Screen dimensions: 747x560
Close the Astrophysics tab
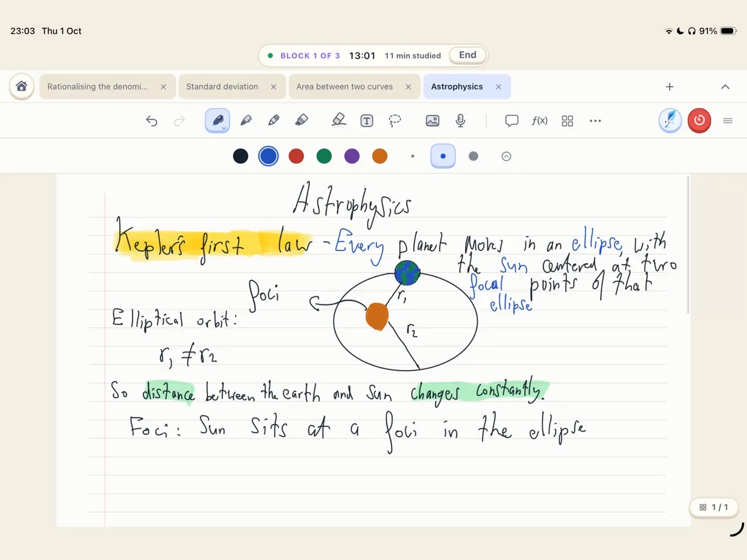pyautogui.click(x=499, y=87)
